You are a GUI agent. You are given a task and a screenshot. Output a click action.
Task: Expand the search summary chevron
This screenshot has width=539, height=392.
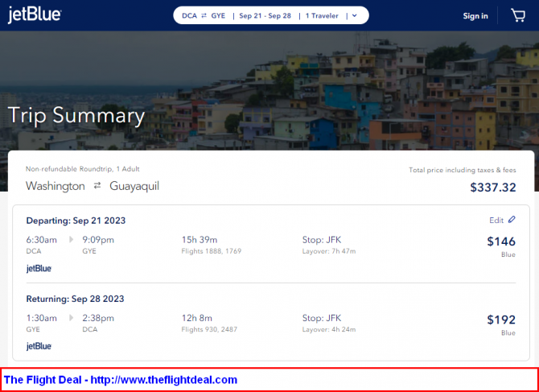click(355, 15)
